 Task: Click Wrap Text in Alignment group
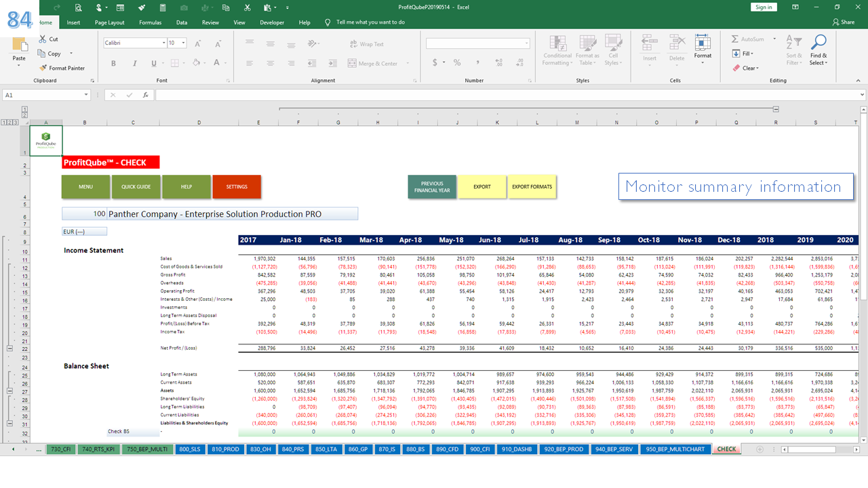[x=367, y=44]
